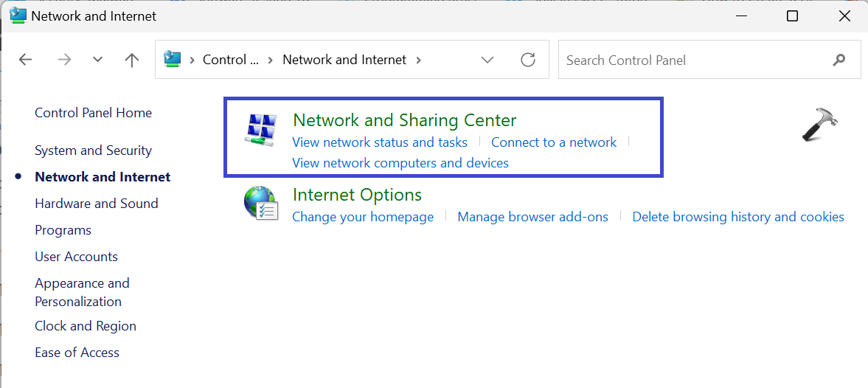Viewport: 868px width, 388px height.
Task: Open the Network and Sharing Center heading
Action: coord(405,120)
